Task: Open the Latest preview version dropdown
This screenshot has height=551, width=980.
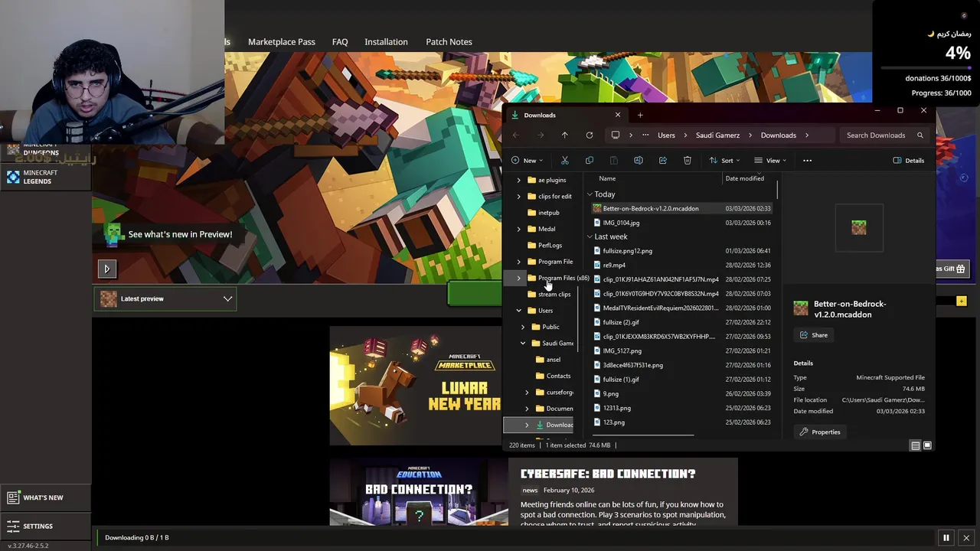Action: [x=165, y=299]
